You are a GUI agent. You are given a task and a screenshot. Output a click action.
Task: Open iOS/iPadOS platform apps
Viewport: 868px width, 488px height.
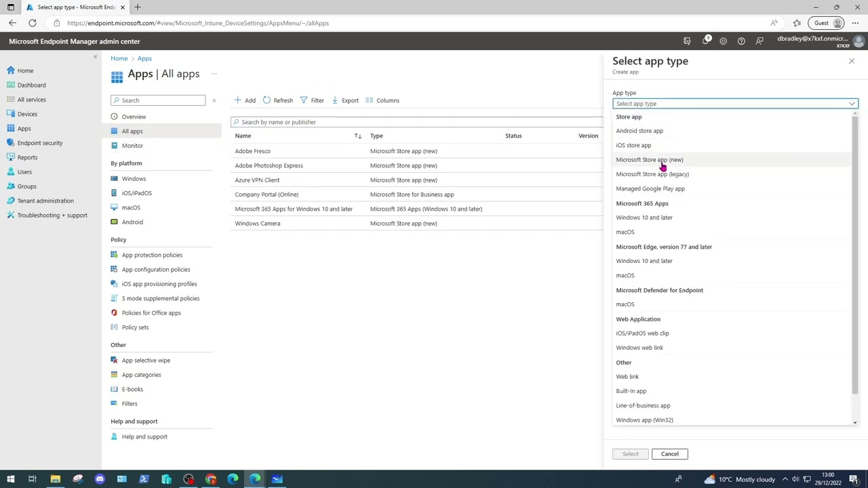(136, 193)
